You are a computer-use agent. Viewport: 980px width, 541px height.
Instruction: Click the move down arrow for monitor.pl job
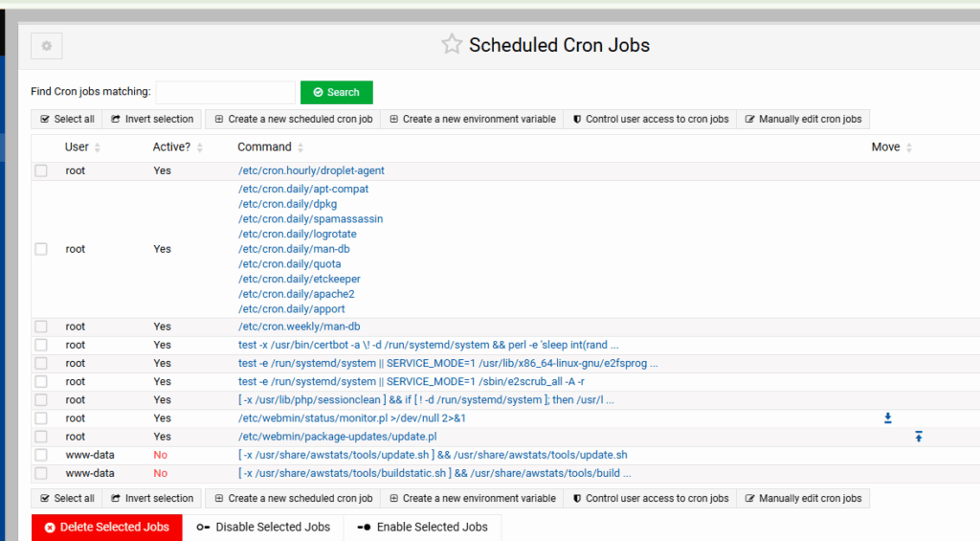pyautogui.click(x=887, y=418)
